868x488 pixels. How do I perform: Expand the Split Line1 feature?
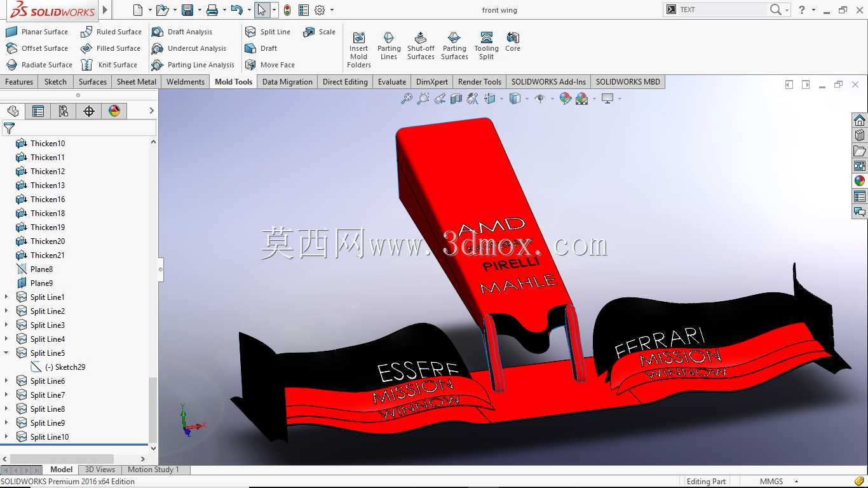click(6, 297)
